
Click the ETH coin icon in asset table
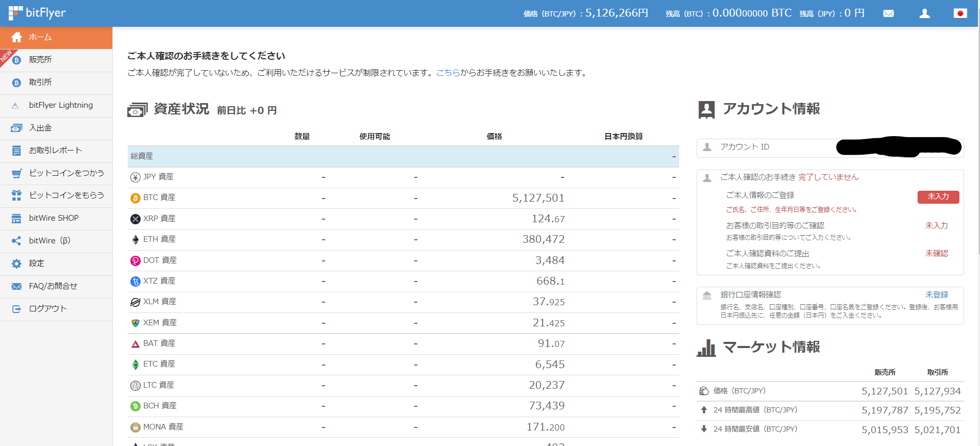click(x=136, y=240)
